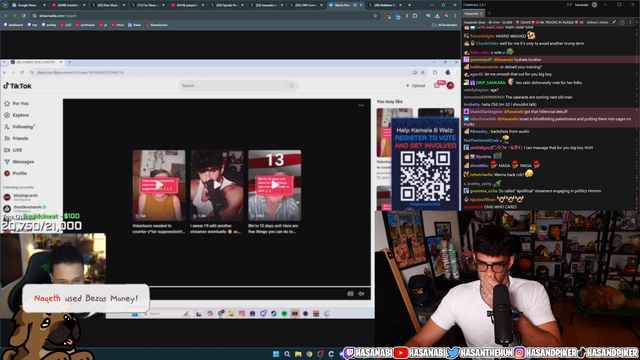Open File Explorer on Windows taskbar
This screenshot has height=360, width=640.
(x=298, y=354)
